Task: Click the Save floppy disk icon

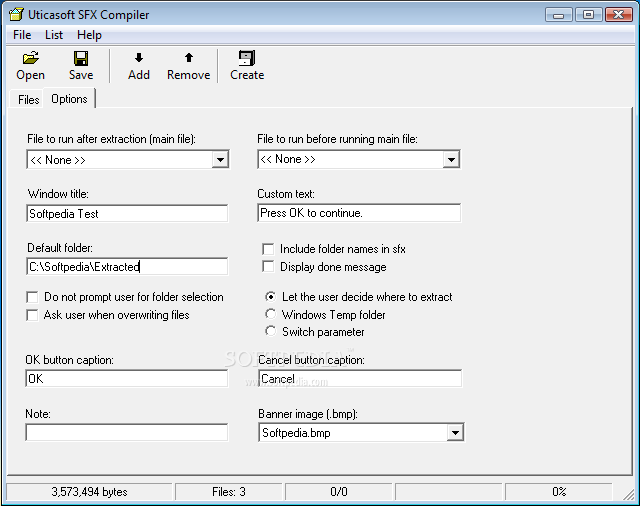Action: [x=81, y=58]
